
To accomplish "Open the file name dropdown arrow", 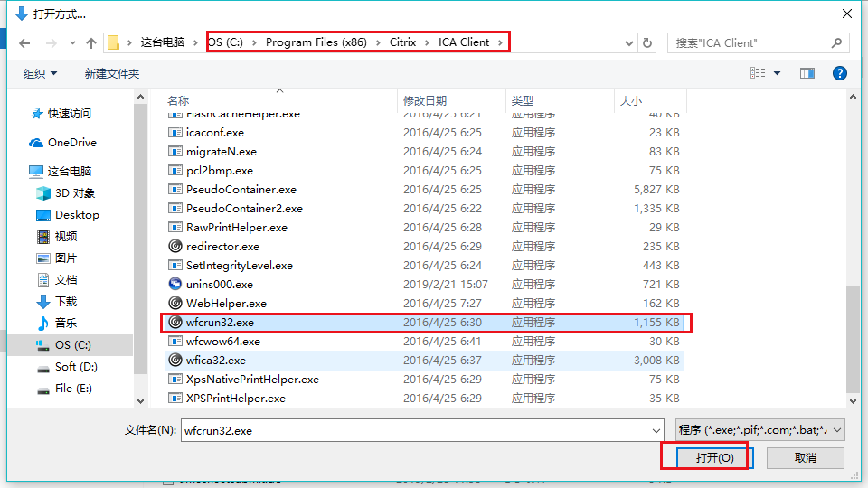I will pyautogui.click(x=656, y=430).
